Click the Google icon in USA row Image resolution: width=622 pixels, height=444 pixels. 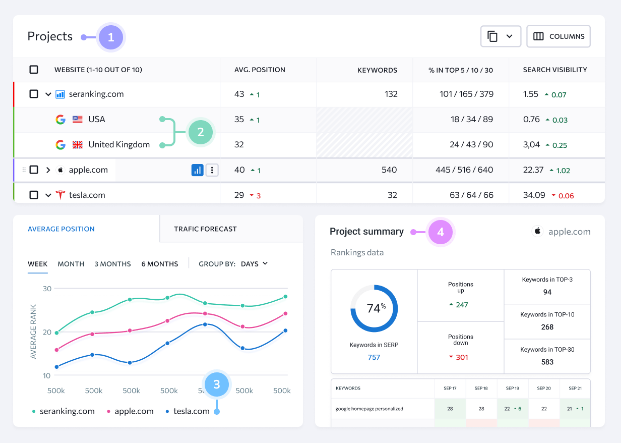pyautogui.click(x=60, y=119)
